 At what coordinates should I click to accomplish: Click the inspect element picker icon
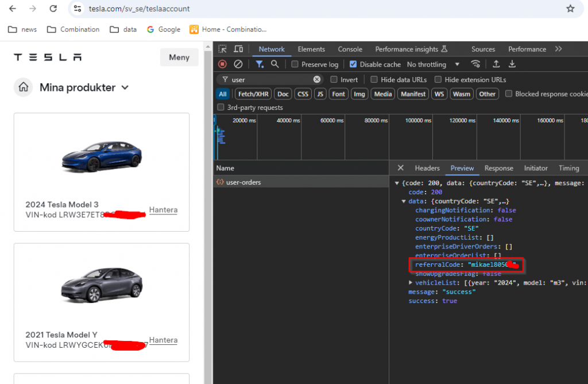tap(223, 49)
